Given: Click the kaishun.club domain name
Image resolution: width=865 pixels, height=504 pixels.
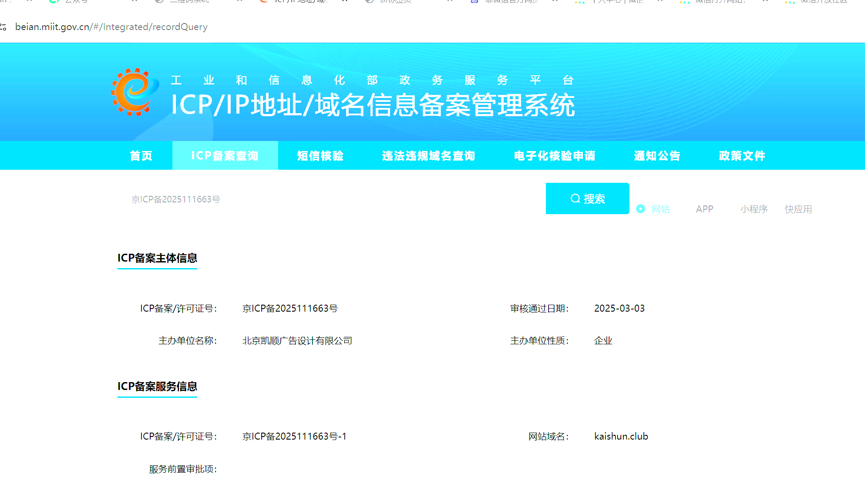Looking at the screenshot, I should pyautogui.click(x=621, y=437).
